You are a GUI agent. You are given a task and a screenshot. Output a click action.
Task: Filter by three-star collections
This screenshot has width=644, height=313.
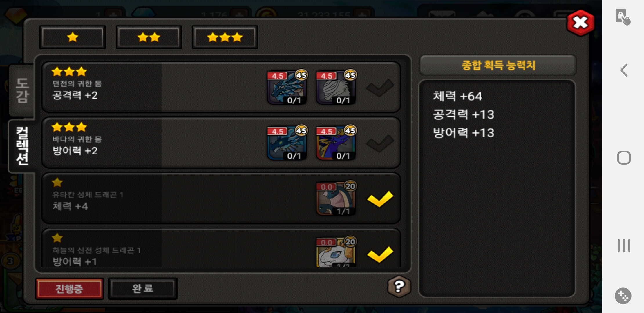pyautogui.click(x=225, y=37)
